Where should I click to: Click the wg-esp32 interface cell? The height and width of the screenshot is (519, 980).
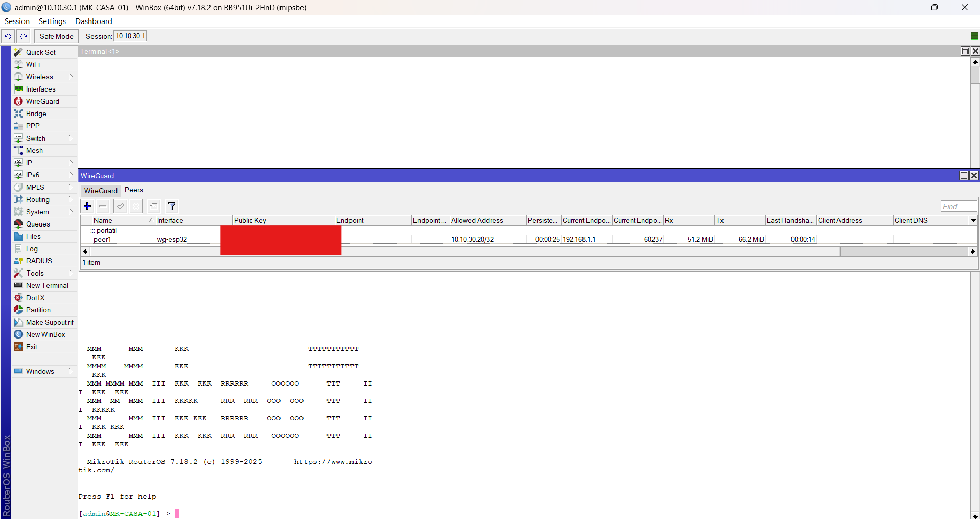coord(172,239)
